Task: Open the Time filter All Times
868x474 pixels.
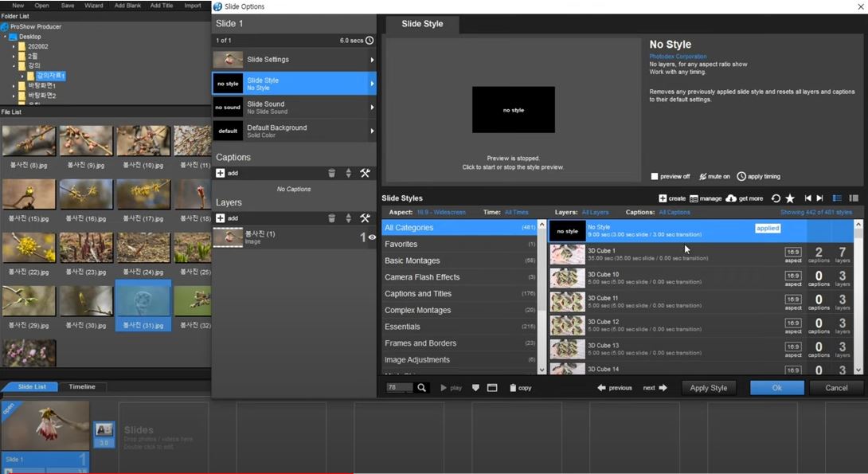Action: pos(517,212)
